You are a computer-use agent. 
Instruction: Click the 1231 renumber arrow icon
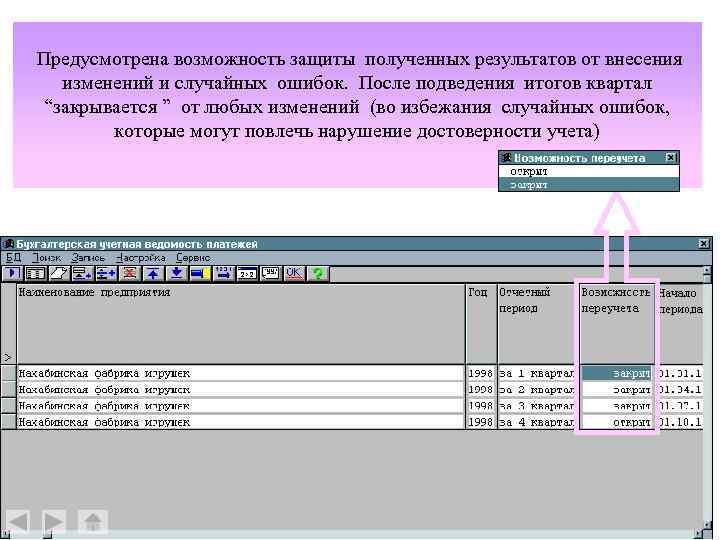(x=224, y=274)
